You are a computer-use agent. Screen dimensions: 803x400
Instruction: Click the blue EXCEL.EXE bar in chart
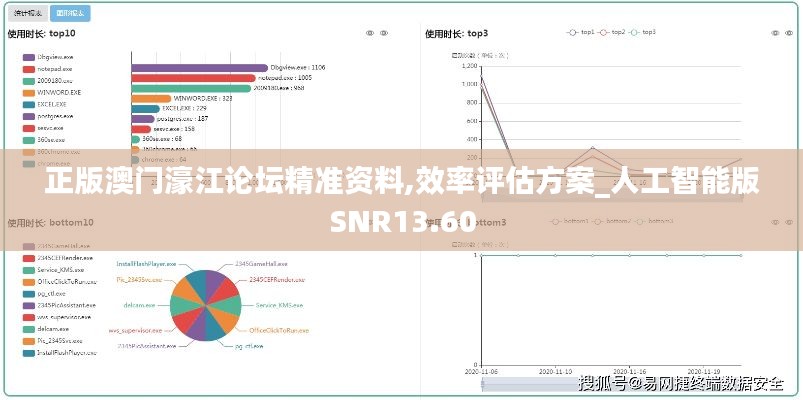145,109
